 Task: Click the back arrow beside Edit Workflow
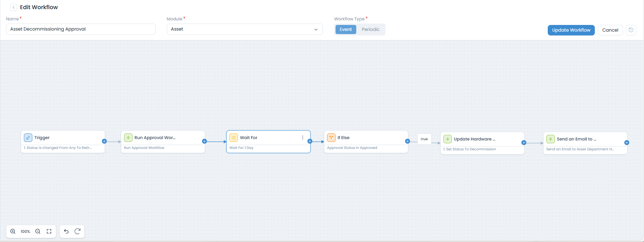point(14,7)
